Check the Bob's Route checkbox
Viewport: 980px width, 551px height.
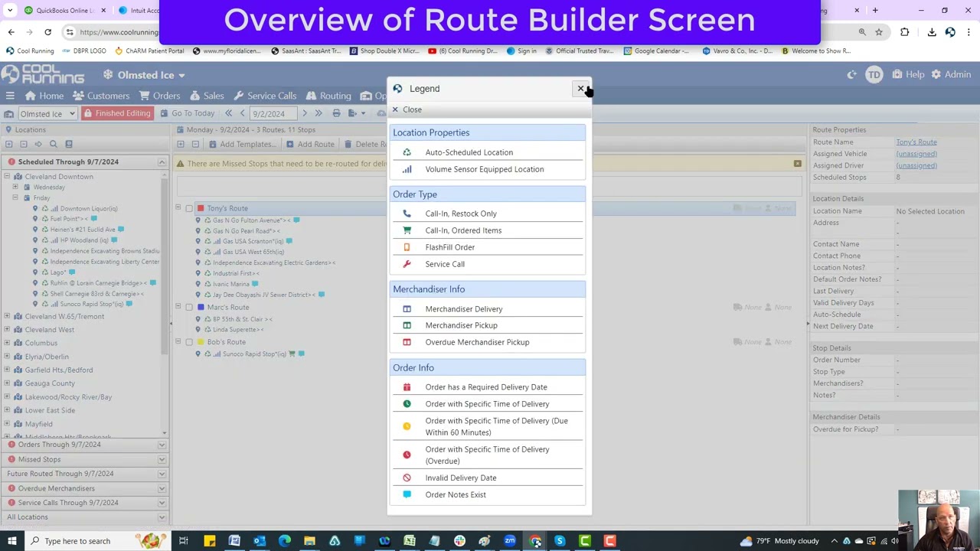click(189, 342)
